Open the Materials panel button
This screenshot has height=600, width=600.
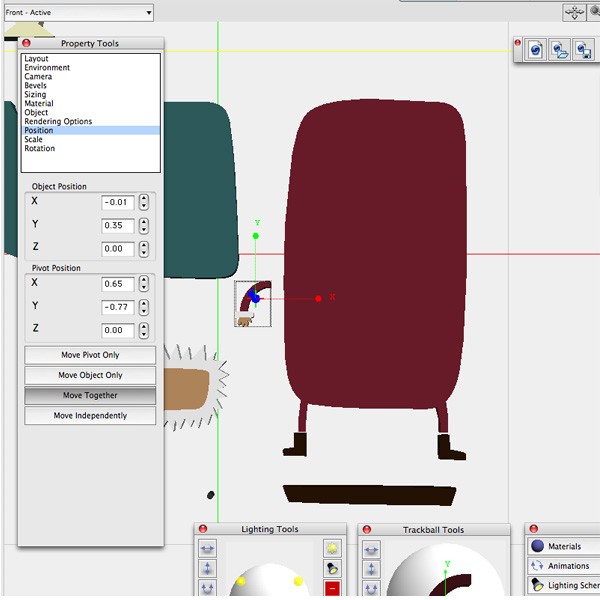(x=562, y=547)
